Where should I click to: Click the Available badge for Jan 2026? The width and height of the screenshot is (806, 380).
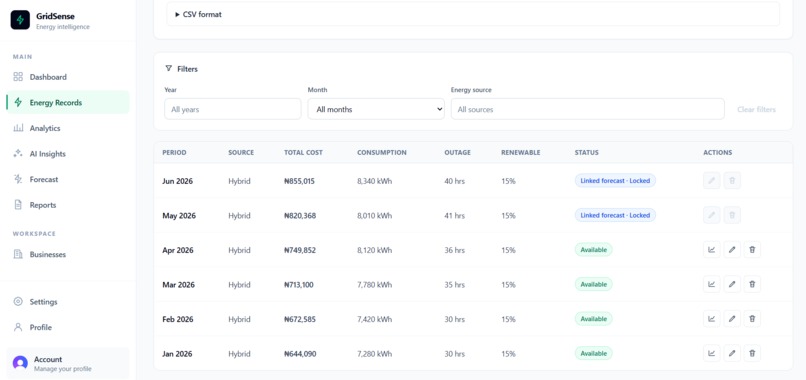coord(593,353)
